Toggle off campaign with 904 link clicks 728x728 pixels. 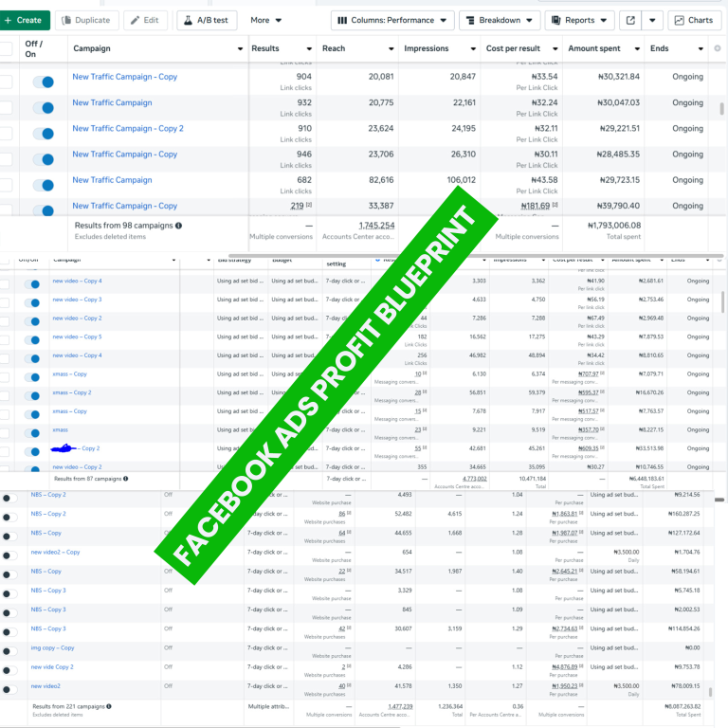coord(44,82)
